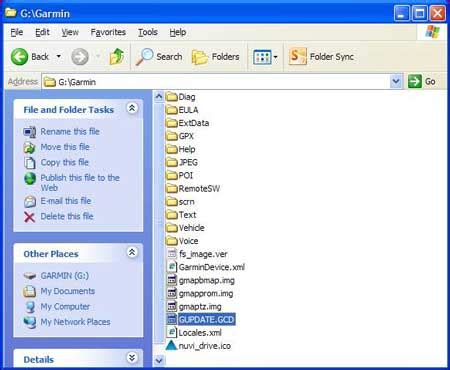Open the View menu

(x=70, y=32)
